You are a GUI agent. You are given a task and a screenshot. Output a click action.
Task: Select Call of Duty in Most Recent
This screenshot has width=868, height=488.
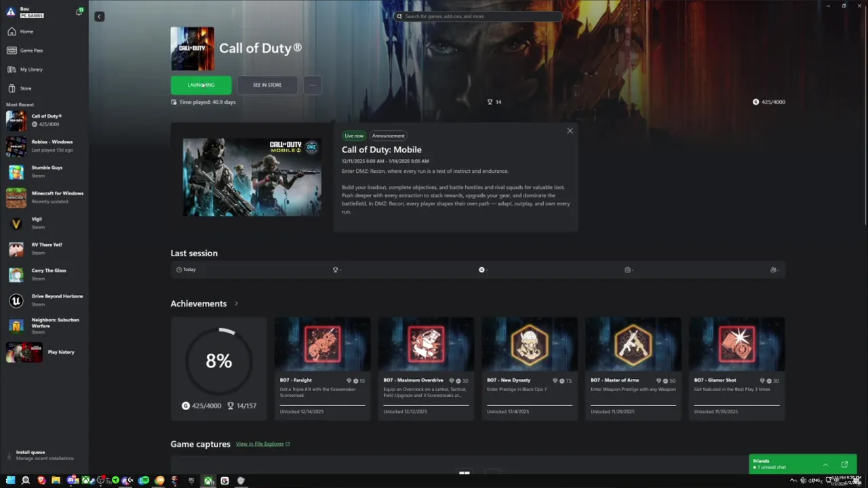pos(44,121)
